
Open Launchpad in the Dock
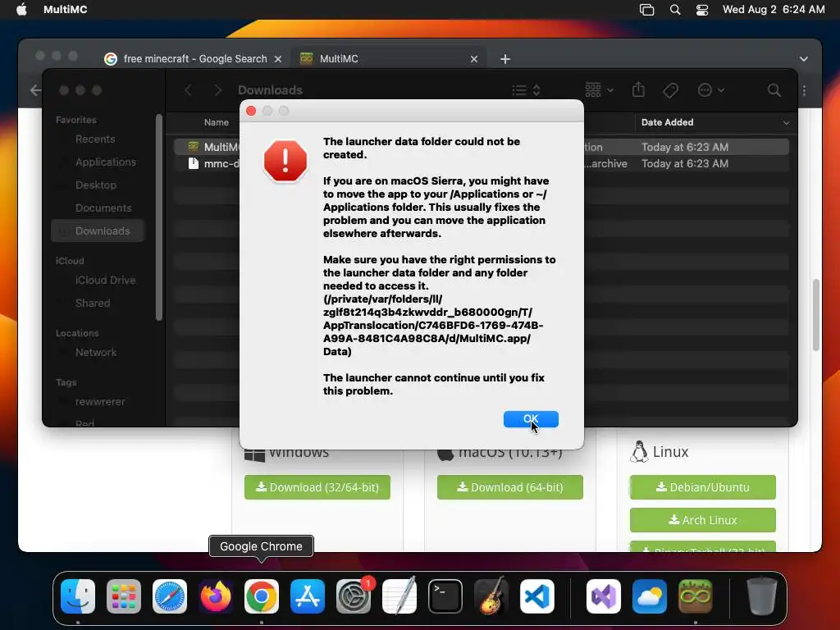(124, 596)
